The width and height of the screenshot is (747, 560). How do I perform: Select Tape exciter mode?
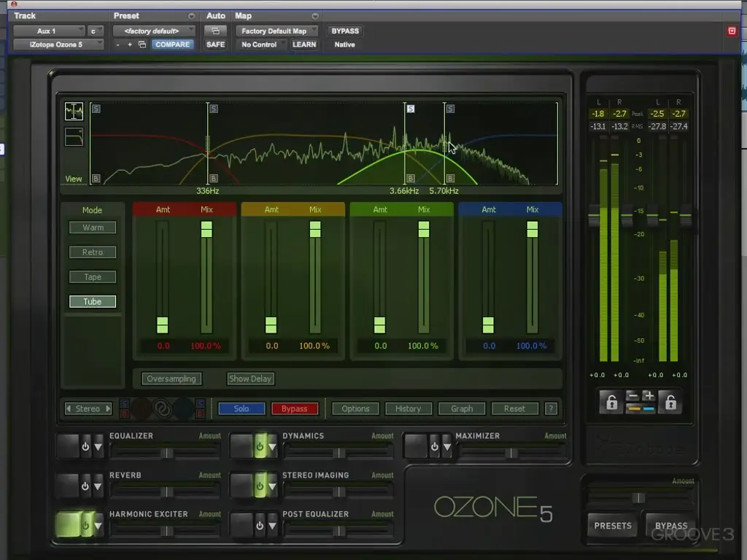coord(93,277)
